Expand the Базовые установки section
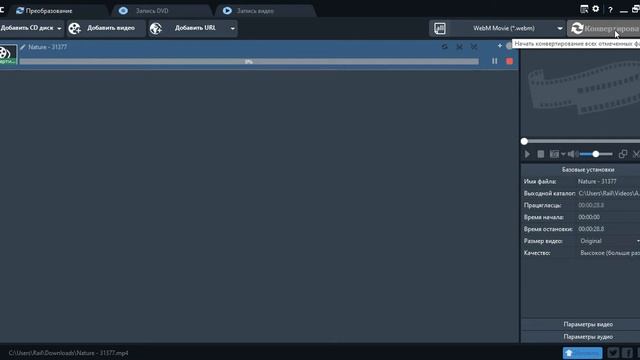This screenshot has height=360, width=640. click(588, 169)
